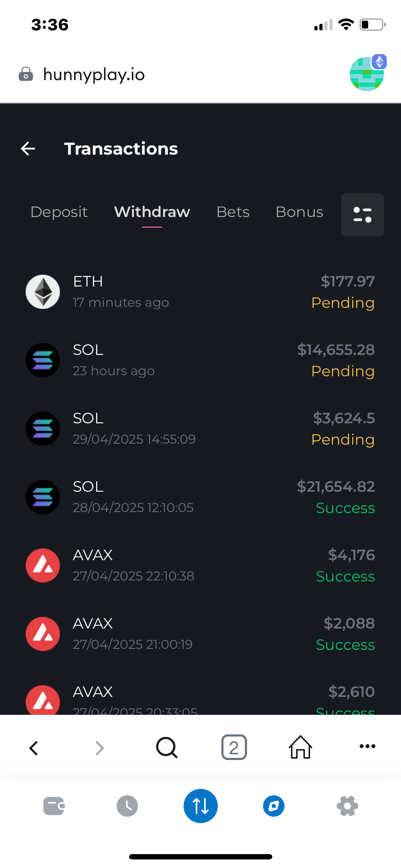The height and width of the screenshot is (868, 401).
Task: Select the Withdraw tab
Action: pos(152,212)
